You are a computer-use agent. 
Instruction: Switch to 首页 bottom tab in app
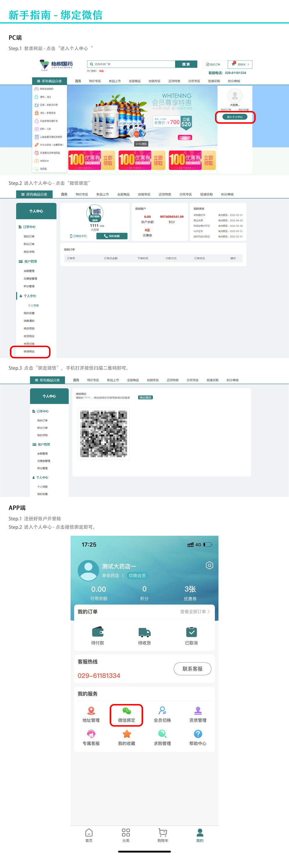(89, 835)
